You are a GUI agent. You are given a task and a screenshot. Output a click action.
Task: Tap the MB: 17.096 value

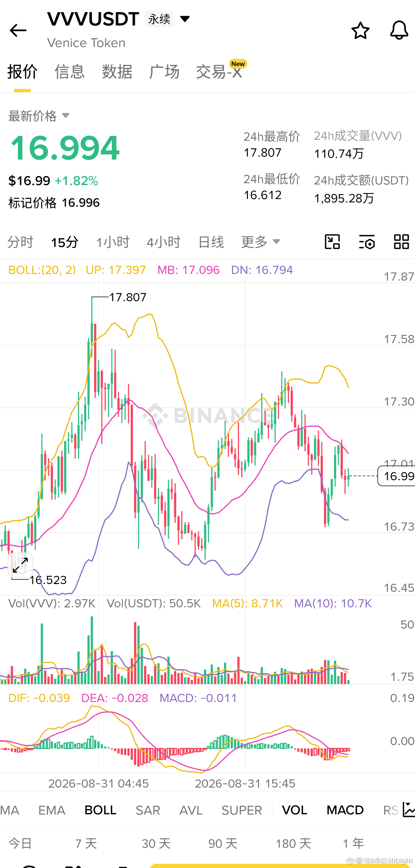coord(188,270)
